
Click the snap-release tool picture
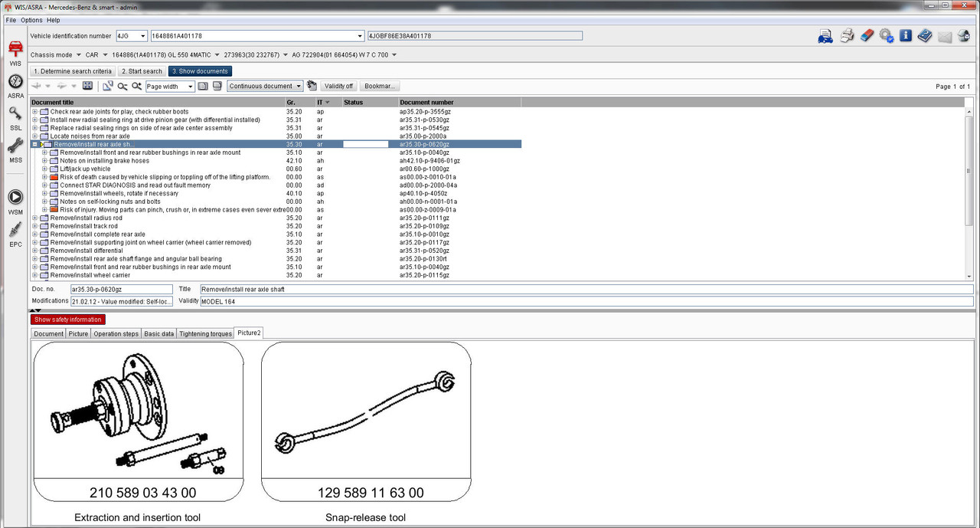366,422
